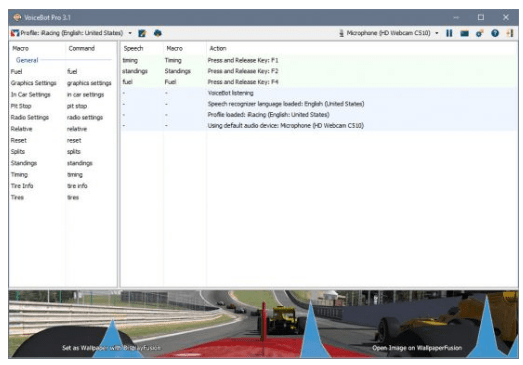Select the Tires macro
The width and height of the screenshot is (523, 365).
(17, 198)
